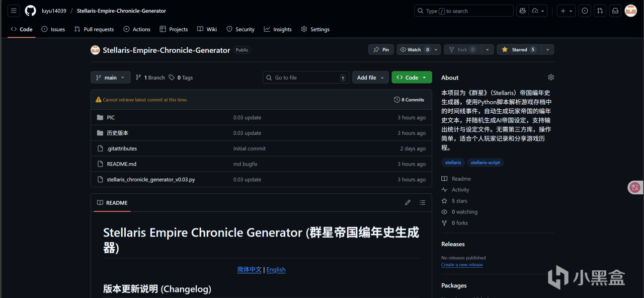644x298 pixels.
Task: Expand the Fork options caret
Action: pos(487,50)
